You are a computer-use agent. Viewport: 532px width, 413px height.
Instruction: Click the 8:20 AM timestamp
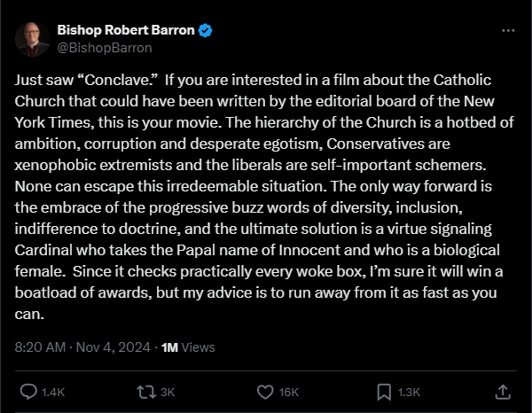point(41,347)
